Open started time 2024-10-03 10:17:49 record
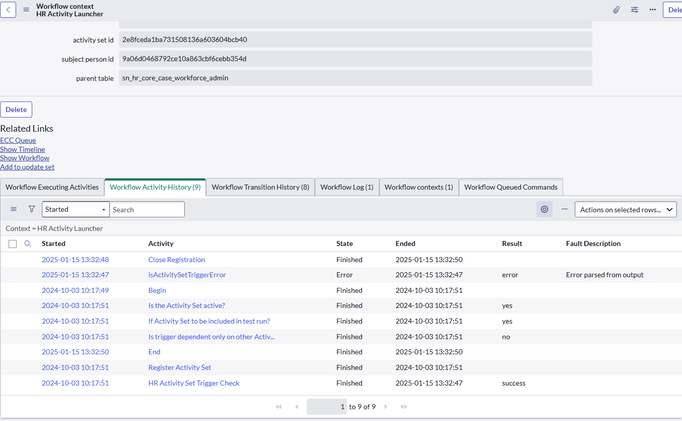Image resolution: width=682 pixels, height=421 pixels. point(75,291)
